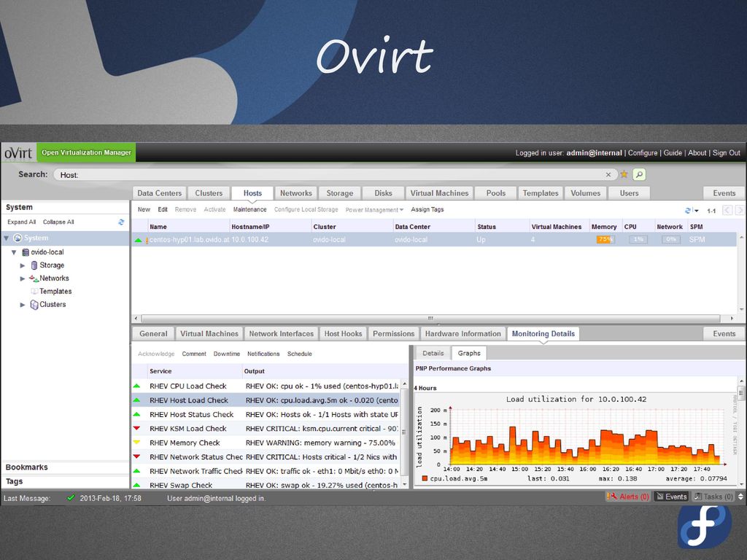Switch to the Data Centers tab
This screenshot has height=560, width=747.
pos(160,192)
